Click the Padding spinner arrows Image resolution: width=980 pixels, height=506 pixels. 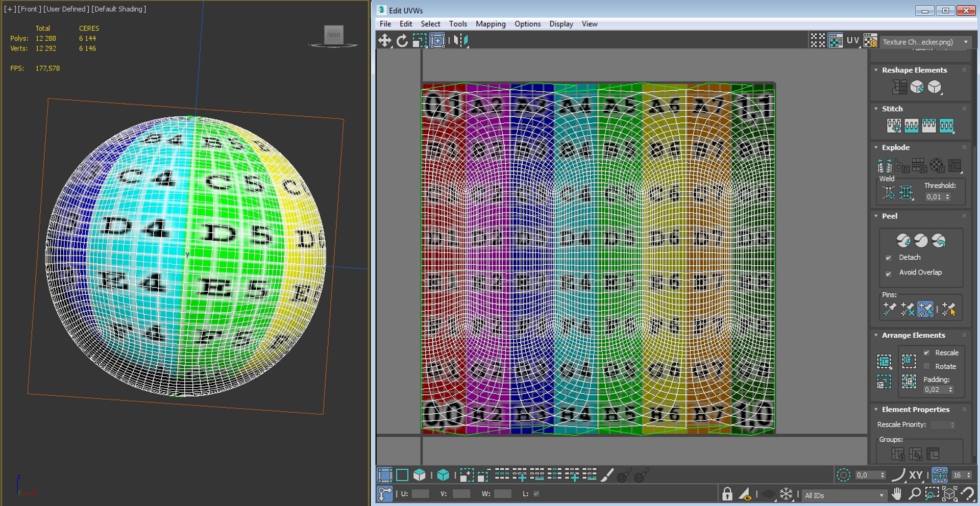[950, 390]
